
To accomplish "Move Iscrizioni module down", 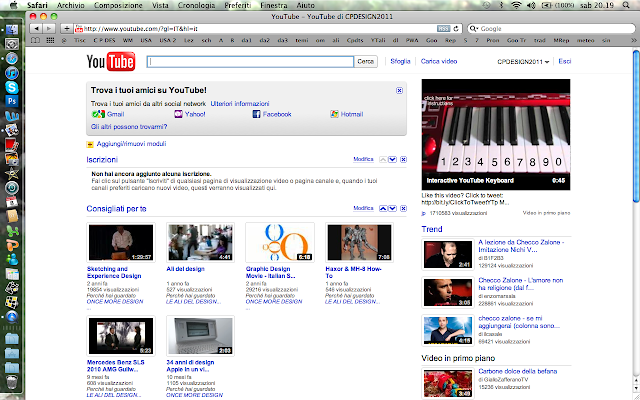I will click(392, 160).
